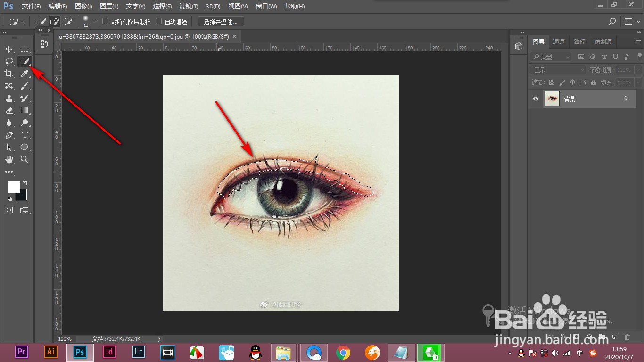Choose Subtract from Selection mode
Viewport: 644px width, 362px height.
pyautogui.click(x=68, y=21)
